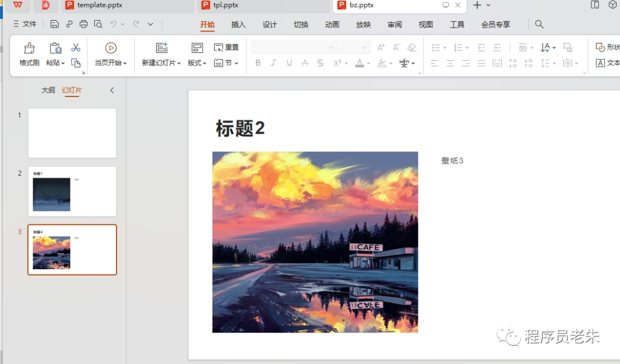Click the search magnifier icon
Image resolution: width=620 pixels, height=364 pixels.
coord(539,24)
